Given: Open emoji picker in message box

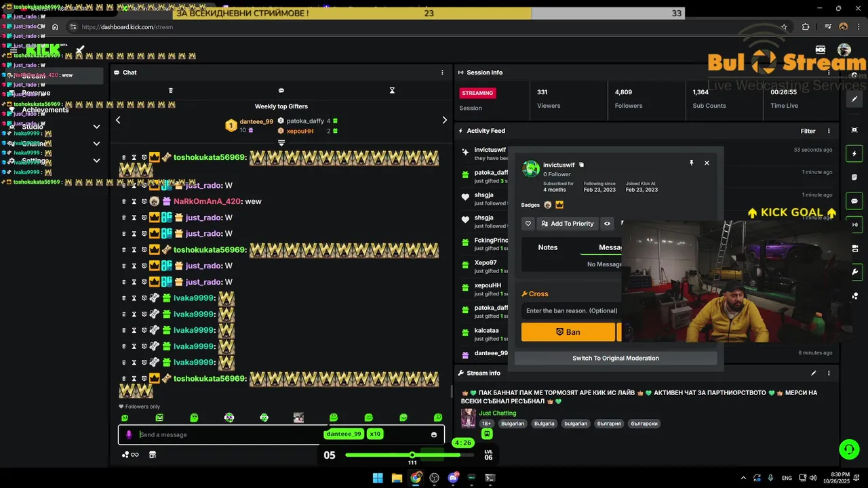Looking at the screenshot, I should coord(434,434).
